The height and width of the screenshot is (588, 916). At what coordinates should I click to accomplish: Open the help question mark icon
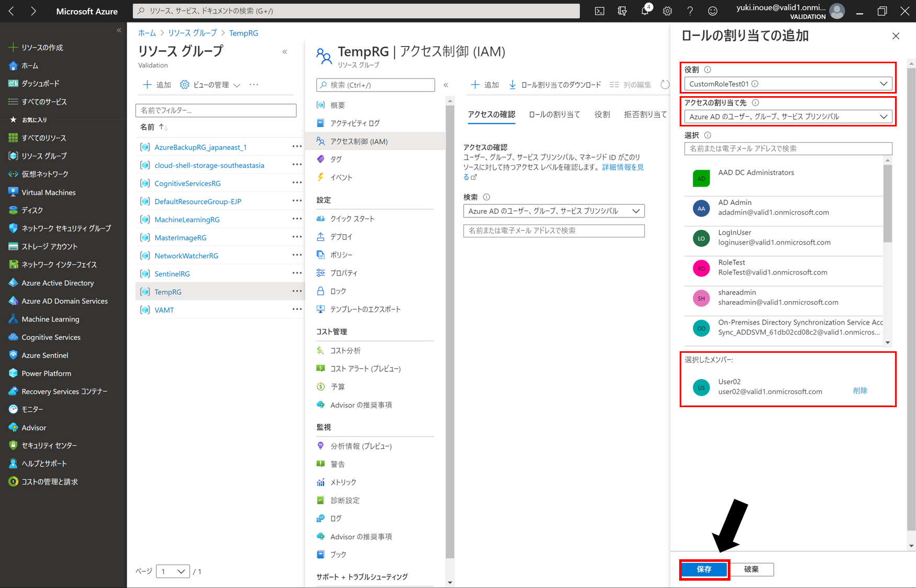690,11
